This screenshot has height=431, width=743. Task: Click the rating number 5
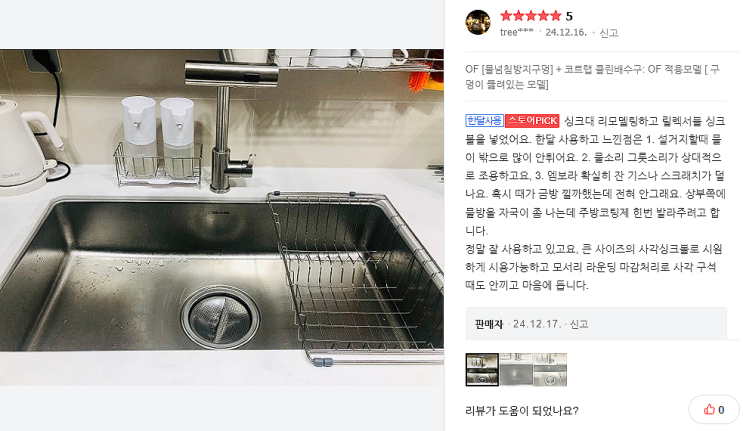click(x=569, y=17)
